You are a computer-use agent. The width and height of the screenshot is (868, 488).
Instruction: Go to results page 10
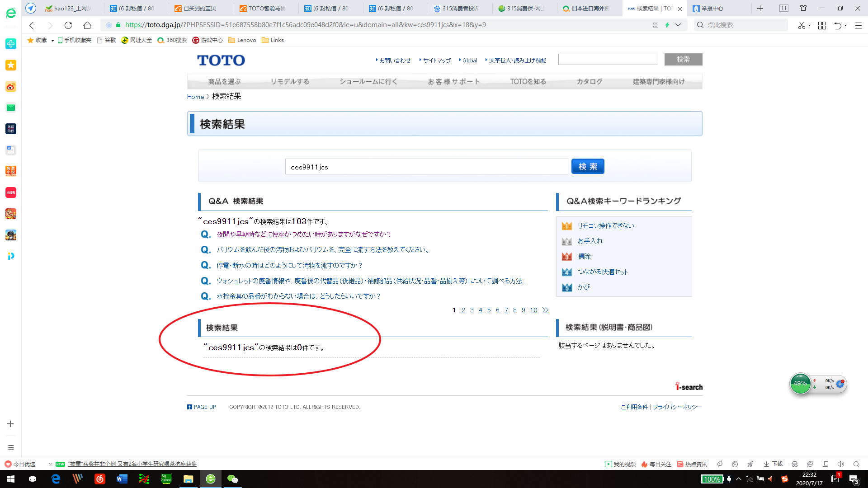click(x=533, y=310)
